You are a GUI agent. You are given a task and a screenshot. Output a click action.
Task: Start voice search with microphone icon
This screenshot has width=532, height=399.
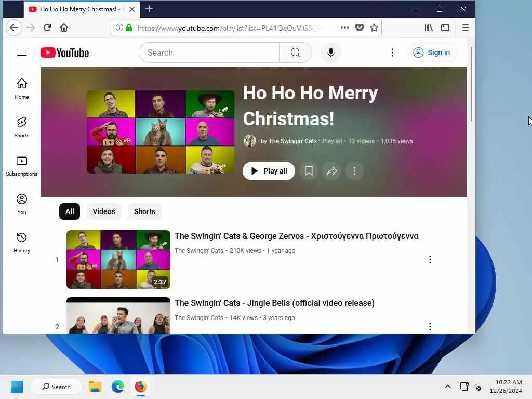point(331,52)
